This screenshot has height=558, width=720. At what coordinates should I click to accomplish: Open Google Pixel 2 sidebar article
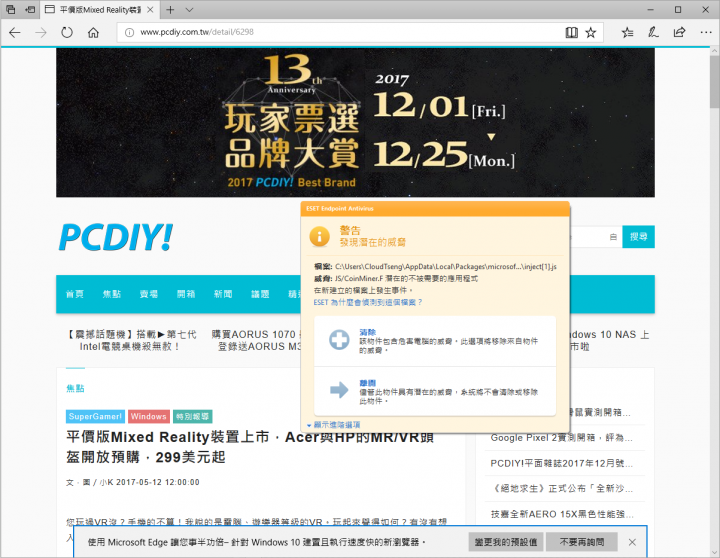561,438
